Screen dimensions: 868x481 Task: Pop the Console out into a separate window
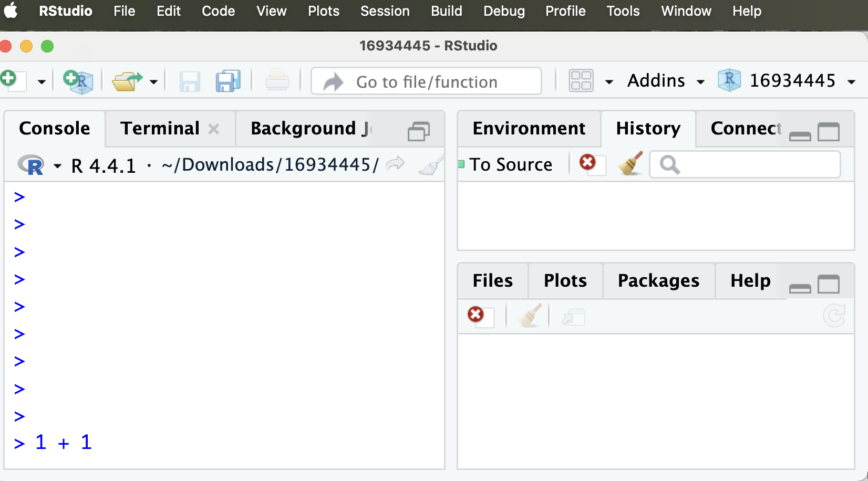point(418,131)
